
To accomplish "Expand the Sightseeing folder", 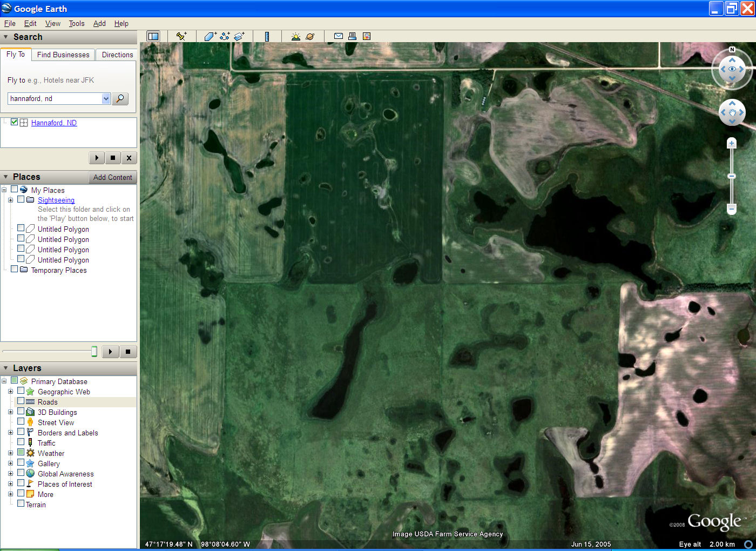I will pyautogui.click(x=10, y=200).
